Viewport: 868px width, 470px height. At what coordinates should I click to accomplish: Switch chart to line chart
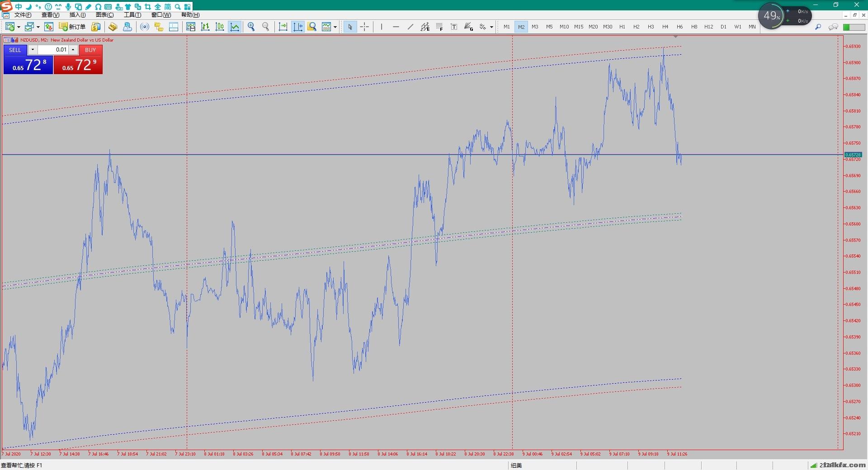tap(235, 27)
